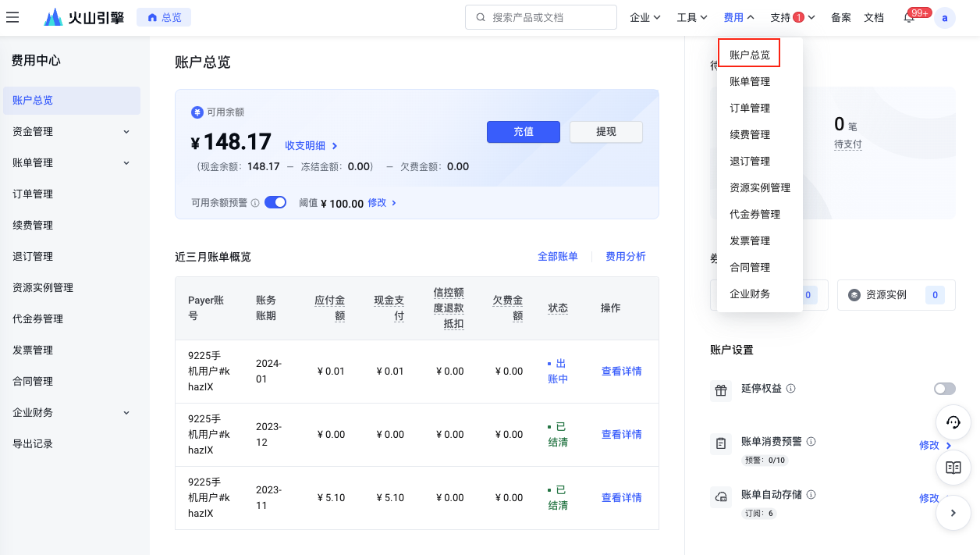Open 查看详情 for the 2024-01 bill
Screen dimensions: 980x555
(621, 372)
